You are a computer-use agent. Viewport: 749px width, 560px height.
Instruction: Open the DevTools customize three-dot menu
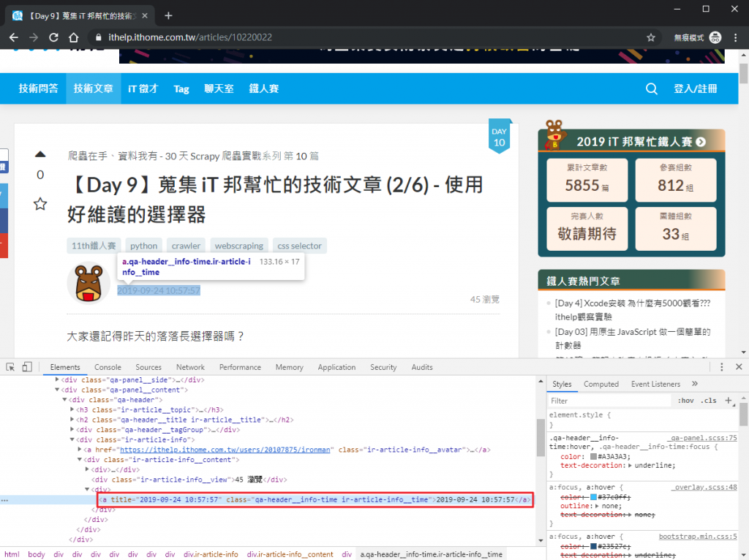[x=721, y=367]
